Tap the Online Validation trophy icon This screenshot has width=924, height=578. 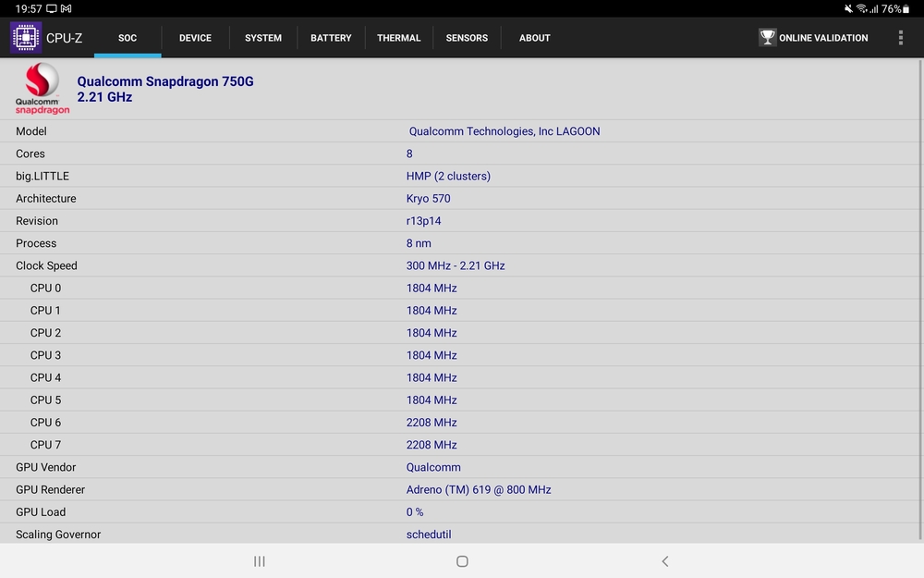pos(767,38)
